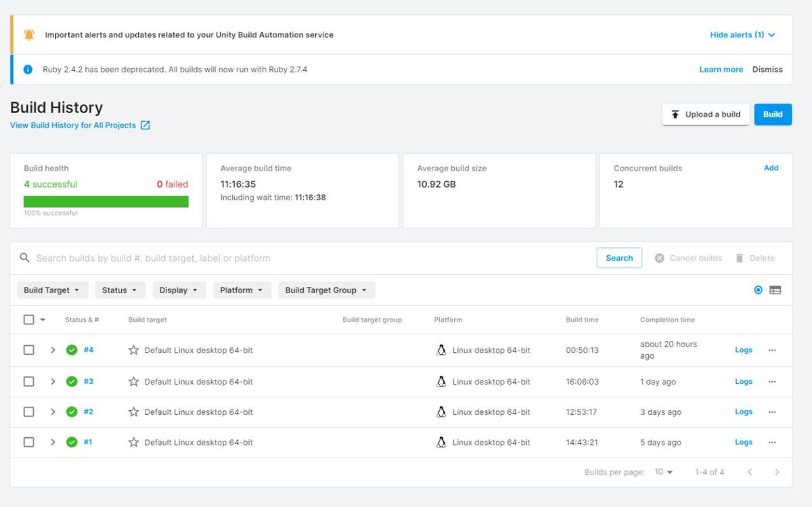
Task: Open Logs for build #3
Action: click(744, 382)
